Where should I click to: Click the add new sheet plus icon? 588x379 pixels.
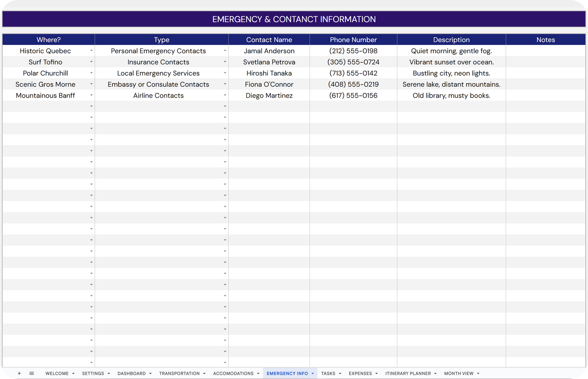coord(19,373)
